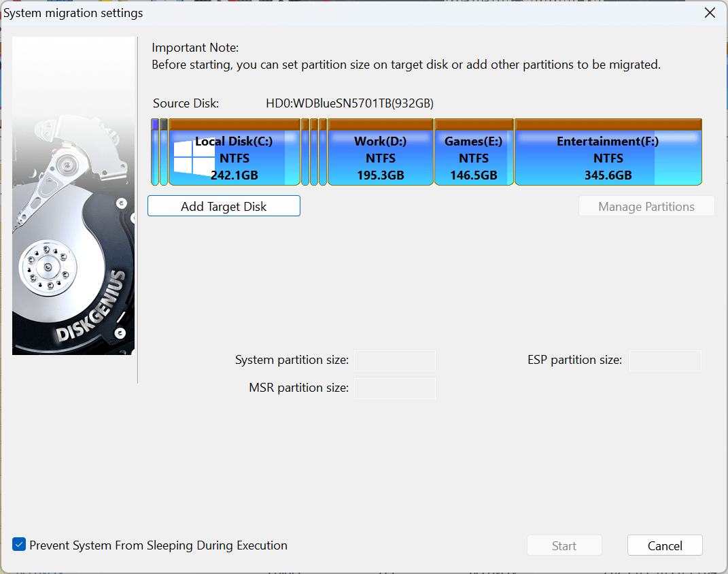Click the MSR partition size field
Viewport: 728px width, 574px height.
coord(395,388)
